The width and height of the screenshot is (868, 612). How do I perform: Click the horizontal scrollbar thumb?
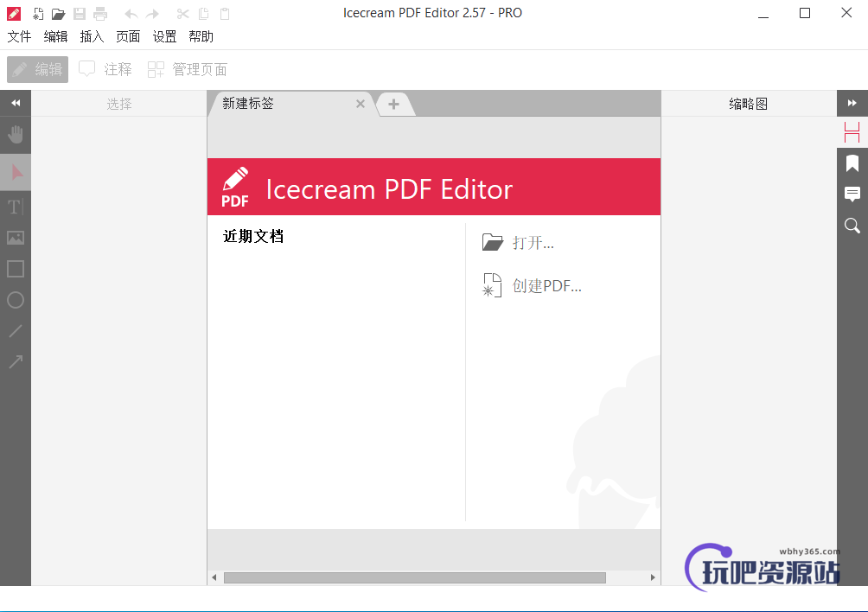coord(415,577)
